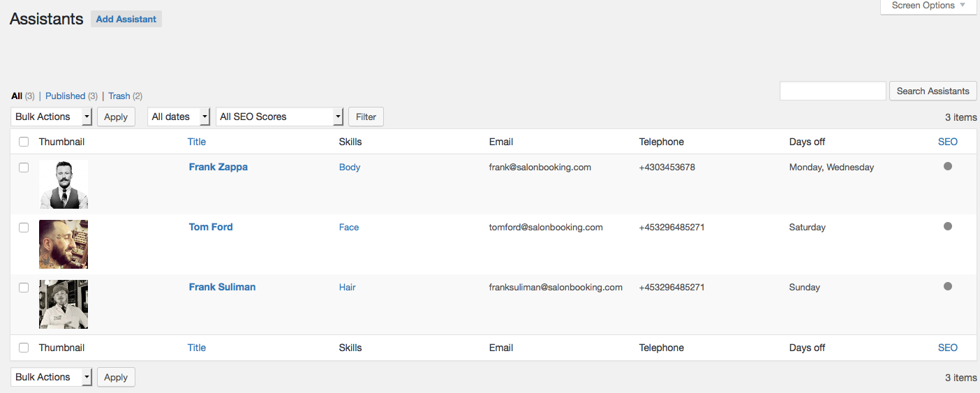
Task: Click the Assistants page heading
Action: pyautogui.click(x=47, y=19)
